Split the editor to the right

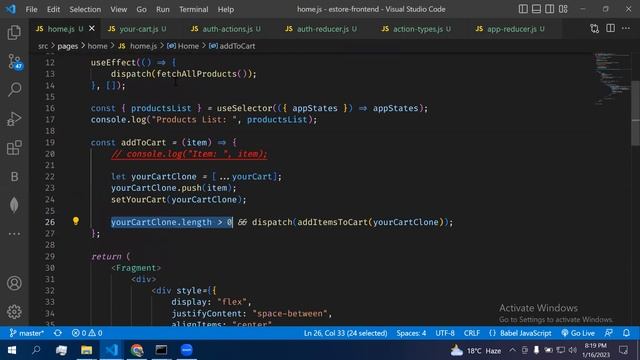(x=610, y=29)
